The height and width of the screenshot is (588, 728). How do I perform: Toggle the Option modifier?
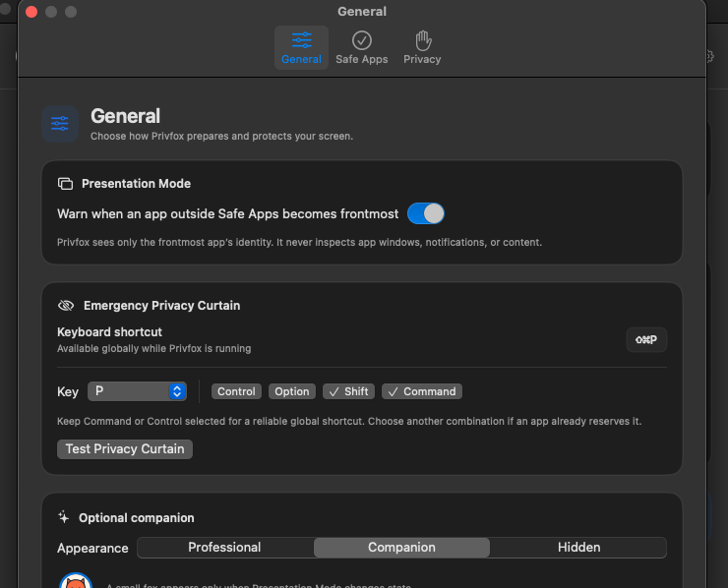click(291, 391)
